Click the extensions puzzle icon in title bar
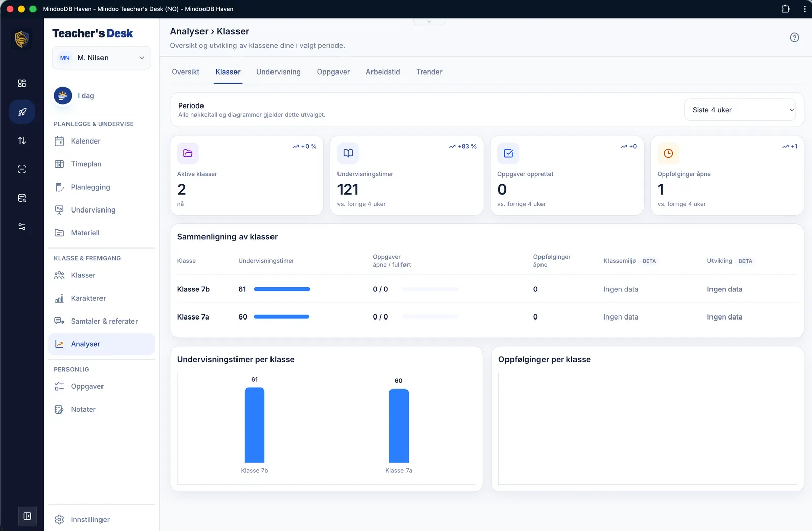Image resolution: width=812 pixels, height=531 pixels. click(785, 9)
